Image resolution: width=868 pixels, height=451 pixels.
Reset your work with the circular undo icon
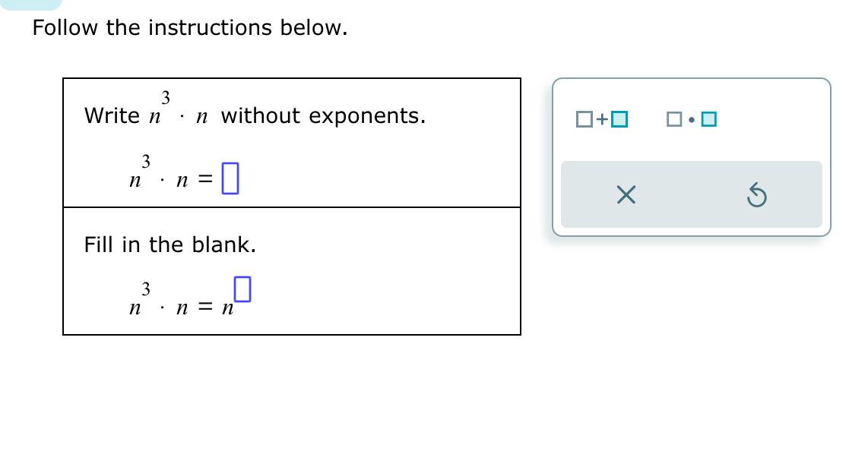(x=756, y=195)
